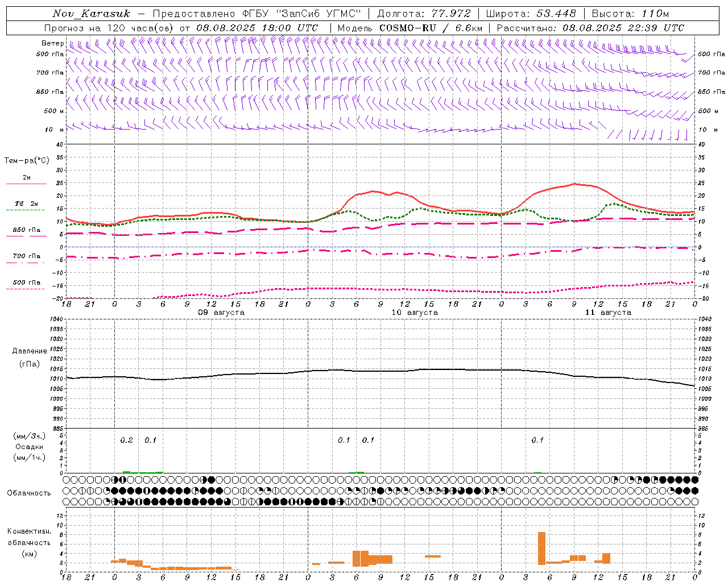Click the model label COSMO-RU / 6.6км
Screen dimensions: 728x582
(431, 28)
